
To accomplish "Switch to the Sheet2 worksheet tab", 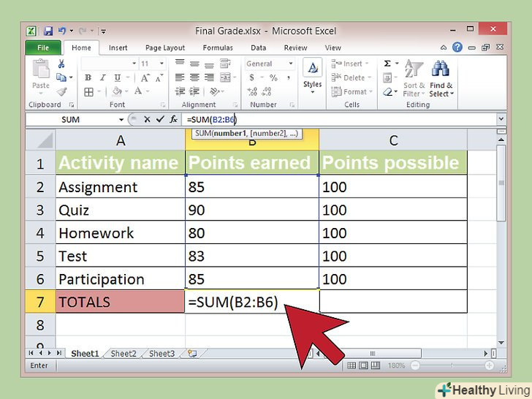I will tap(123, 354).
